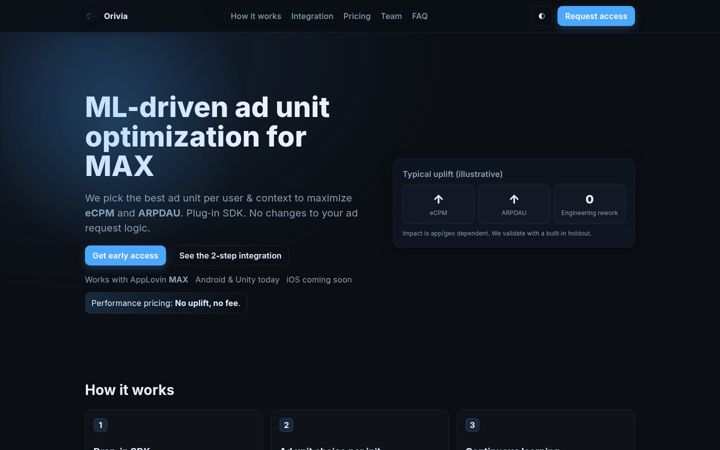Open the Orivia brand name link
720x450 pixels.
(x=116, y=16)
